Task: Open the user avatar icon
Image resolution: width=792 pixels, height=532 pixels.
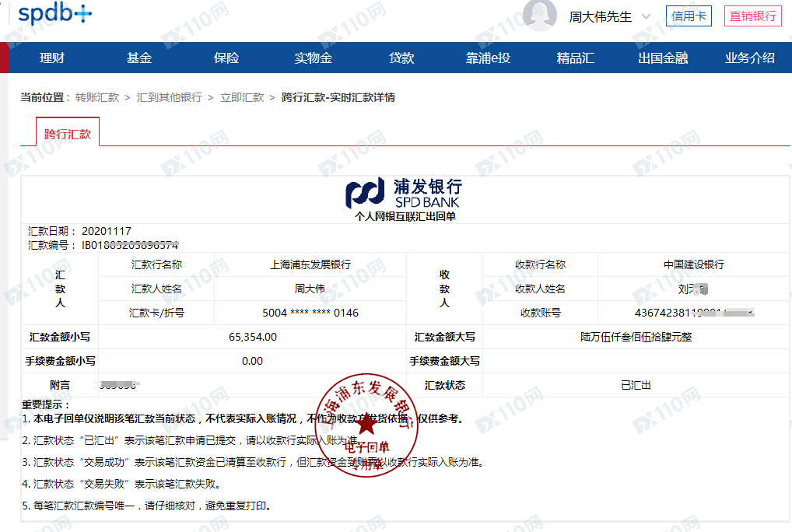Action: coord(539,15)
